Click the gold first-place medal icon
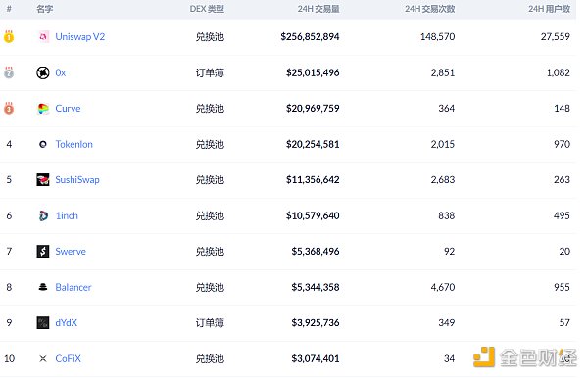The image size is (588, 378). [9, 36]
